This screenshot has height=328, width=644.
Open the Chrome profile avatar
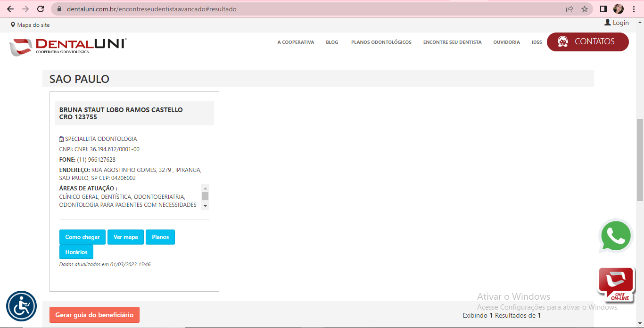619,9
